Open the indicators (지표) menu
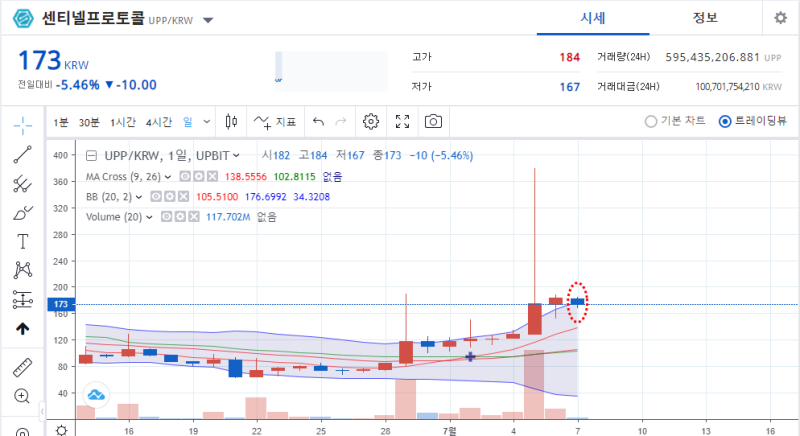800x436 pixels. [x=275, y=122]
